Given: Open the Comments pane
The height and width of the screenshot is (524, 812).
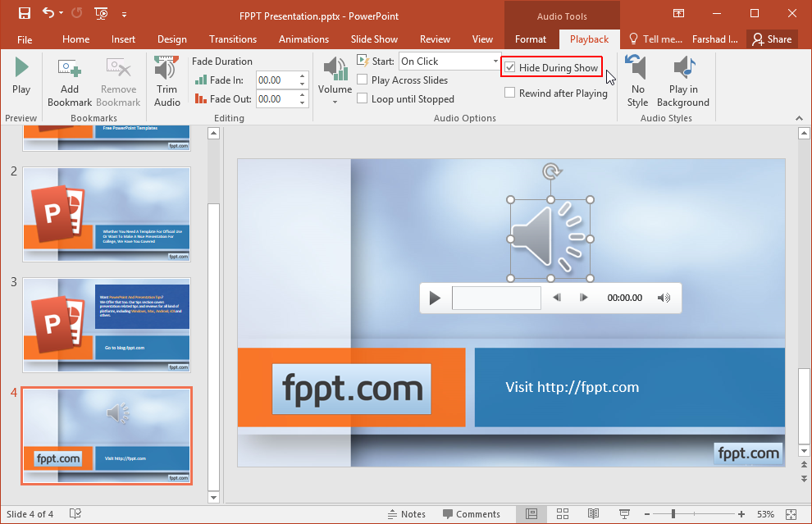Looking at the screenshot, I should click(x=472, y=514).
